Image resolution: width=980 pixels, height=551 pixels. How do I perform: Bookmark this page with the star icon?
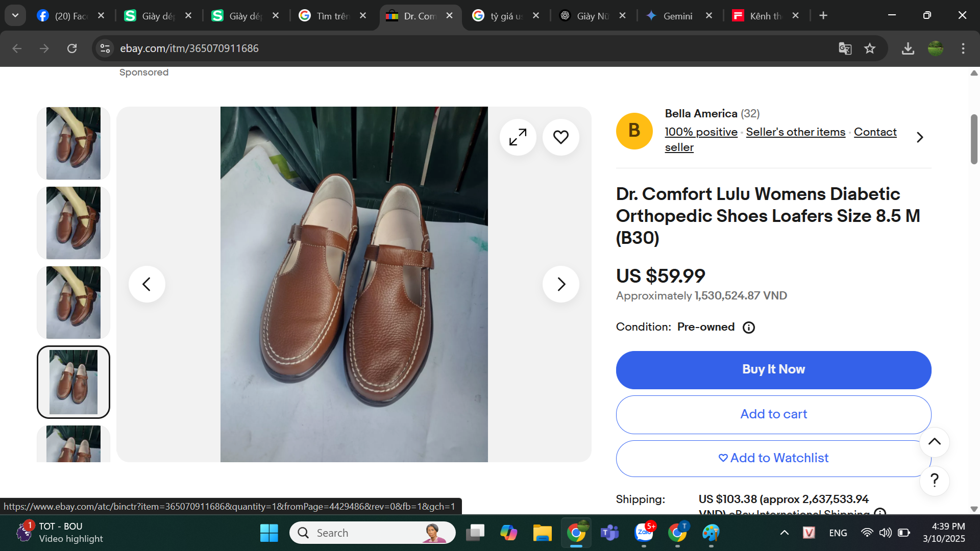(x=870, y=48)
